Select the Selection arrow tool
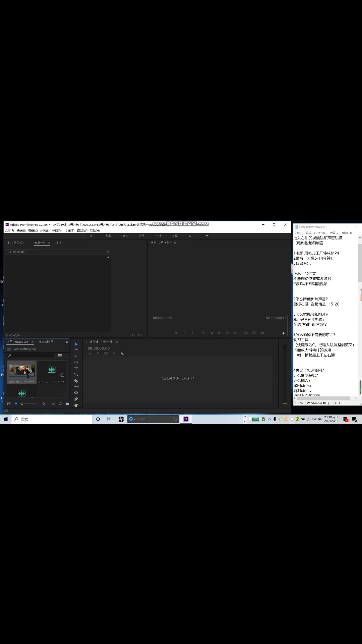362x644 pixels. [76, 344]
